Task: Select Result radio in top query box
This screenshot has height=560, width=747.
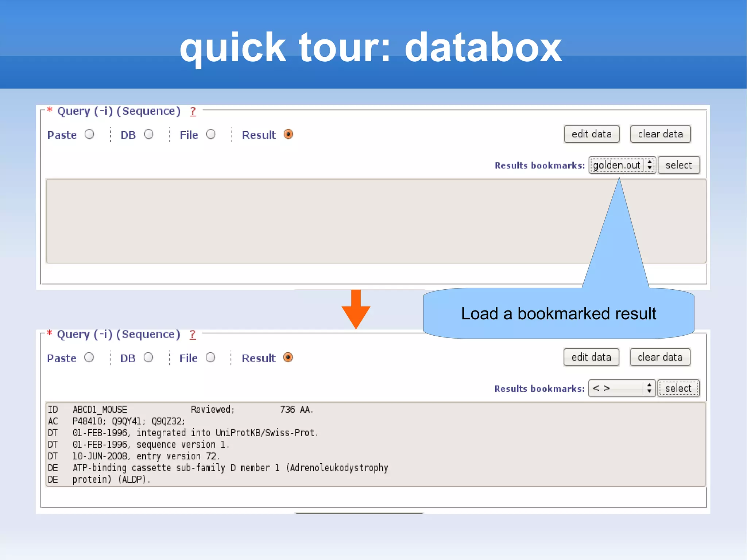Action: tap(288, 134)
